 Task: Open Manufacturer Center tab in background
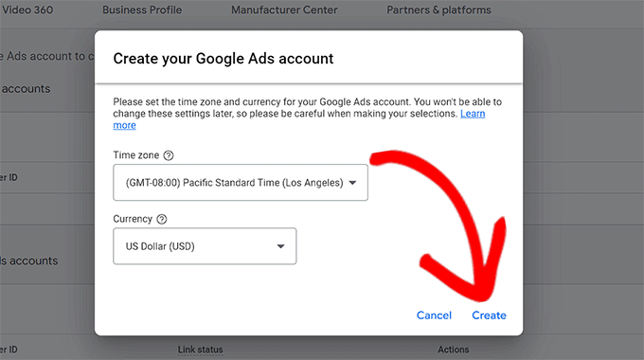(284, 9)
